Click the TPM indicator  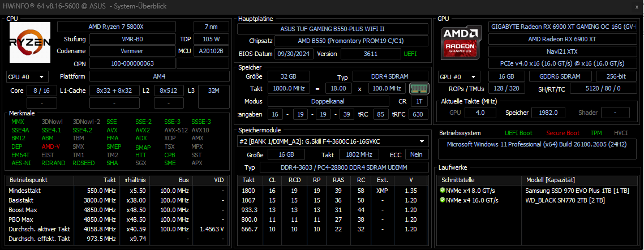point(596,133)
